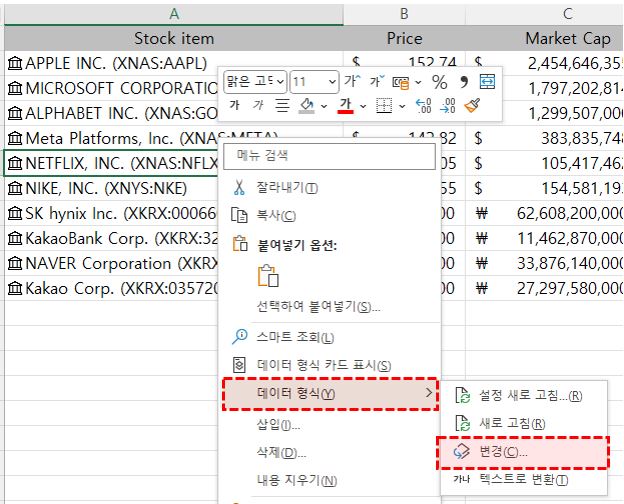Click the borders icon
The height and width of the screenshot is (504, 624).
tap(384, 106)
